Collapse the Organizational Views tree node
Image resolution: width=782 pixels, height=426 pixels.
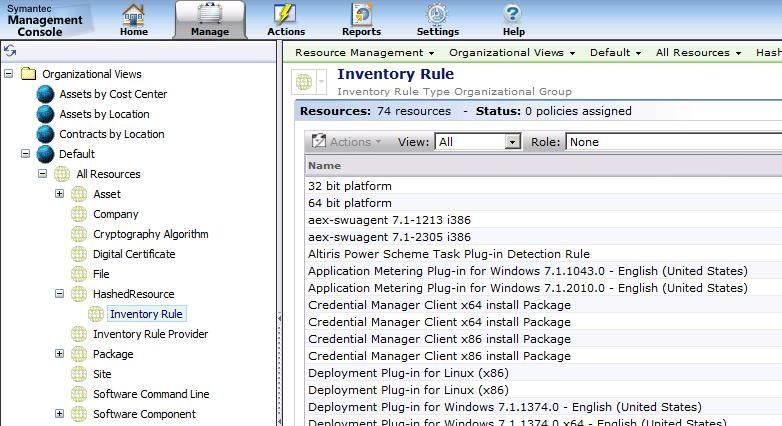9,74
